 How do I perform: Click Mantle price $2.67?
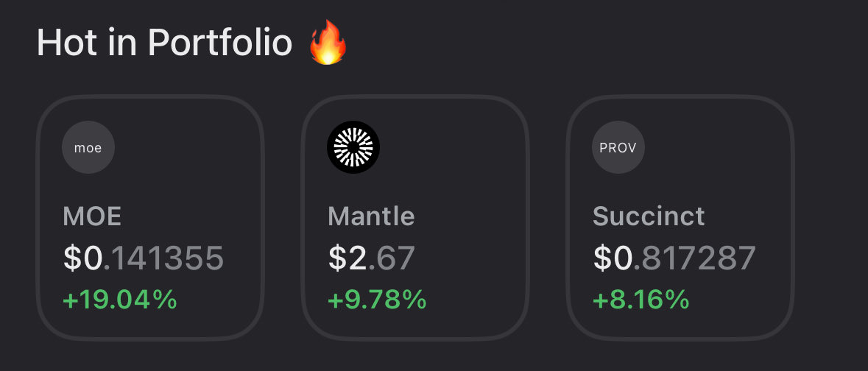click(x=372, y=258)
